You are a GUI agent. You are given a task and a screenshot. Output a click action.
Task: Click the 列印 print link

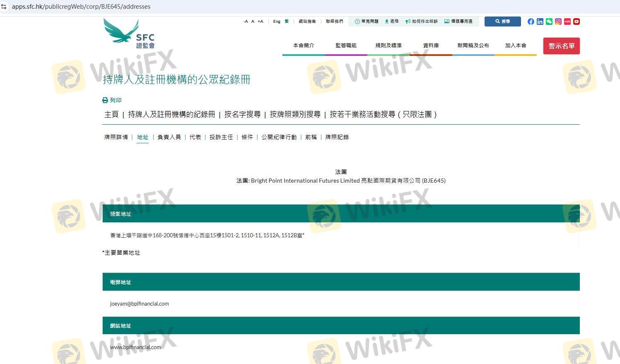(x=112, y=100)
